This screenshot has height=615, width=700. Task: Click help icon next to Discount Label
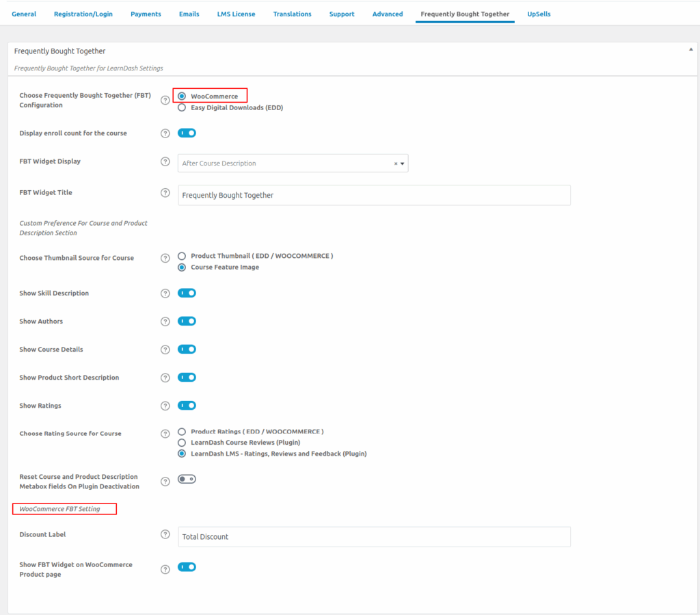tap(165, 534)
